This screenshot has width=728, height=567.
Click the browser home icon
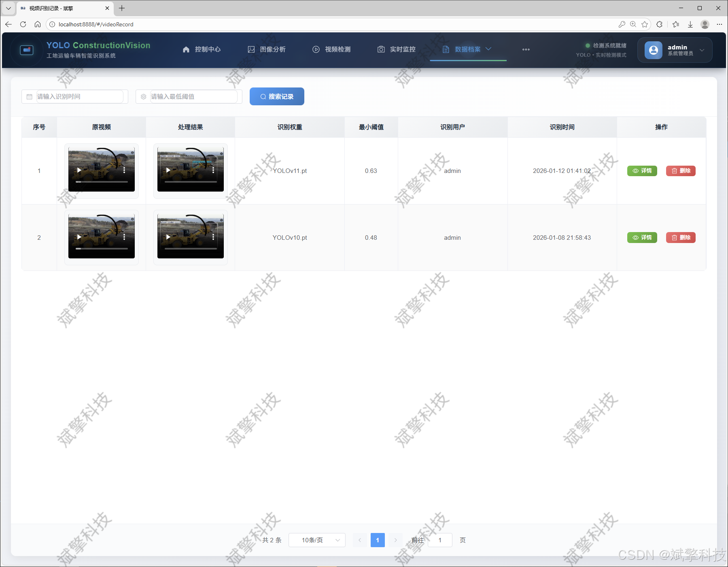pos(38,24)
